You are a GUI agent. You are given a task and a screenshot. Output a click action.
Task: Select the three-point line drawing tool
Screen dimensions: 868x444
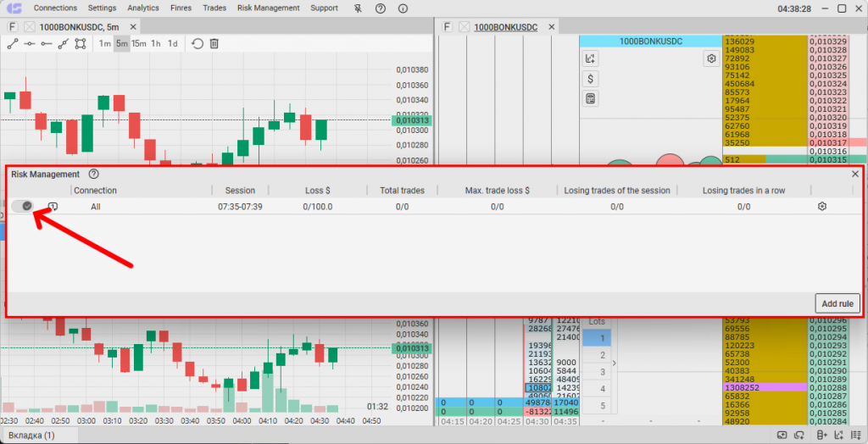[x=63, y=44]
